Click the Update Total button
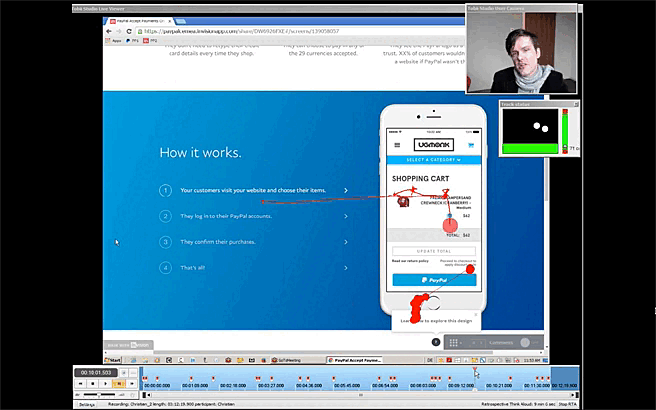The width and height of the screenshot is (656, 410). point(434,251)
